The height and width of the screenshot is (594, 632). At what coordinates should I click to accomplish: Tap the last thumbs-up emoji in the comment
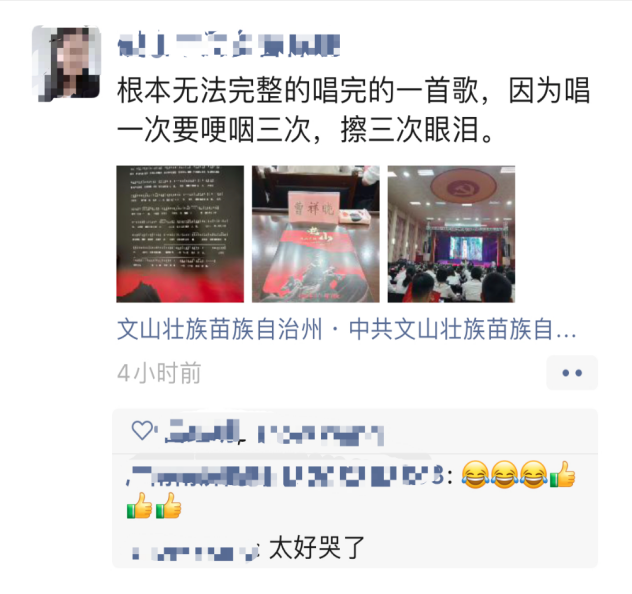point(169,505)
